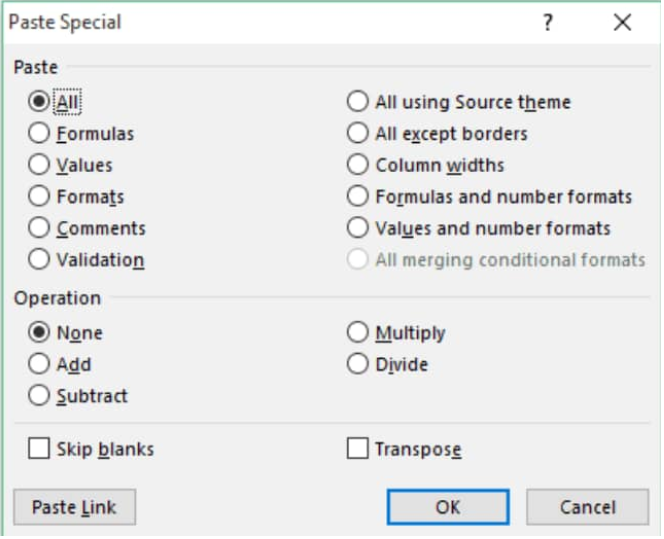Tick the Transpose checkbox
This screenshot has width=664, height=539.
point(359,450)
